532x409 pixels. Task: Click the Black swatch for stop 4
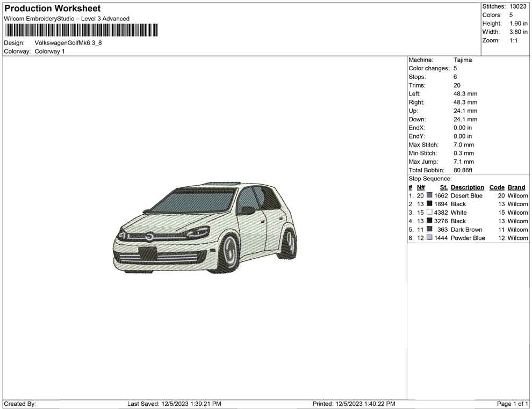(x=429, y=221)
